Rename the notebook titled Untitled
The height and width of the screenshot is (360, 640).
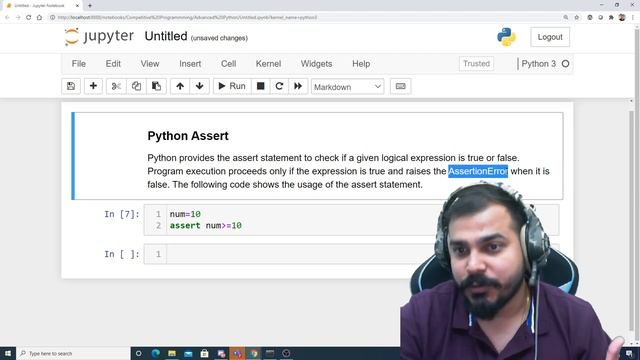166,36
